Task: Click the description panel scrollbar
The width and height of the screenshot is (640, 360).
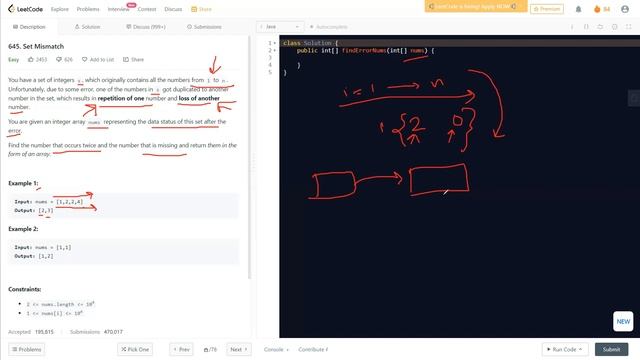Action: 249,157
